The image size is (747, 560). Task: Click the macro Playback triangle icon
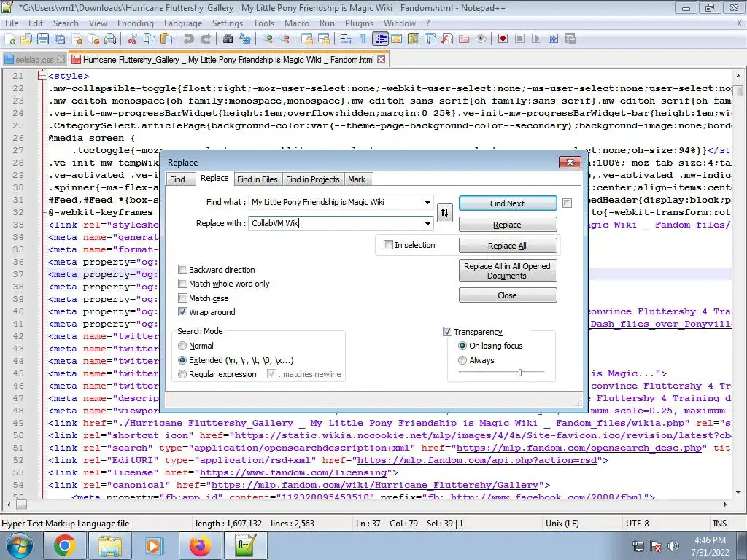pyautogui.click(x=536, y=39)
